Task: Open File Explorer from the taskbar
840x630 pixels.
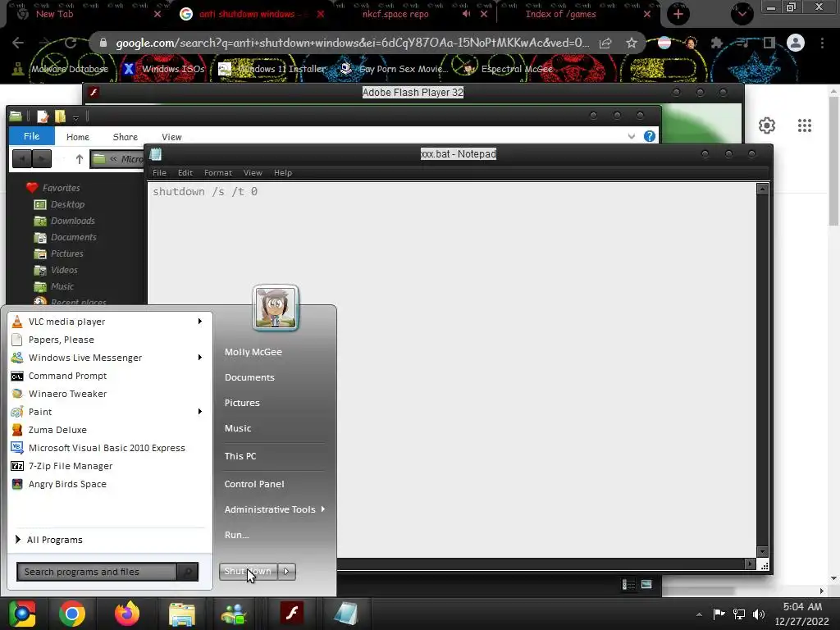Action: pyautogui.click(x=182, y=614)
